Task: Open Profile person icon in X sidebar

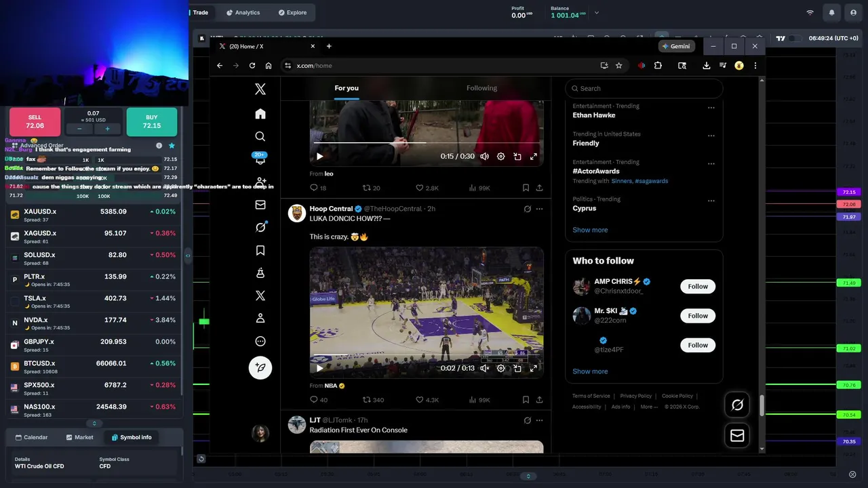Action: pos(260,319)
